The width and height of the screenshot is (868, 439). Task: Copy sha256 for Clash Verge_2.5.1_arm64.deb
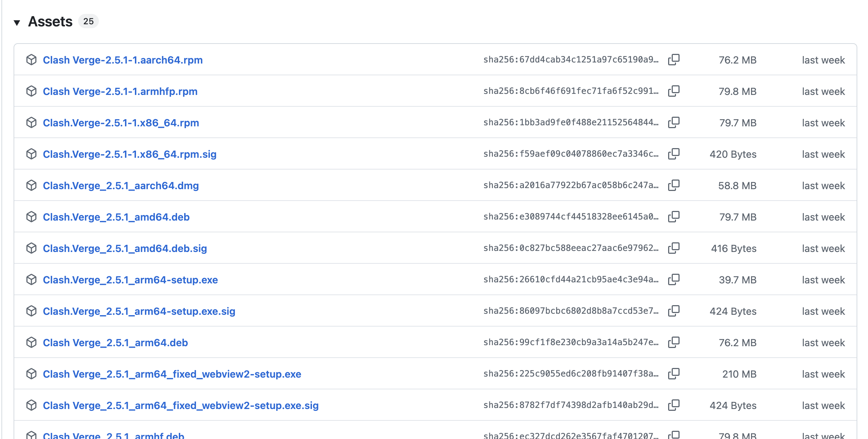pyautogui.click(x=674, y=342)
